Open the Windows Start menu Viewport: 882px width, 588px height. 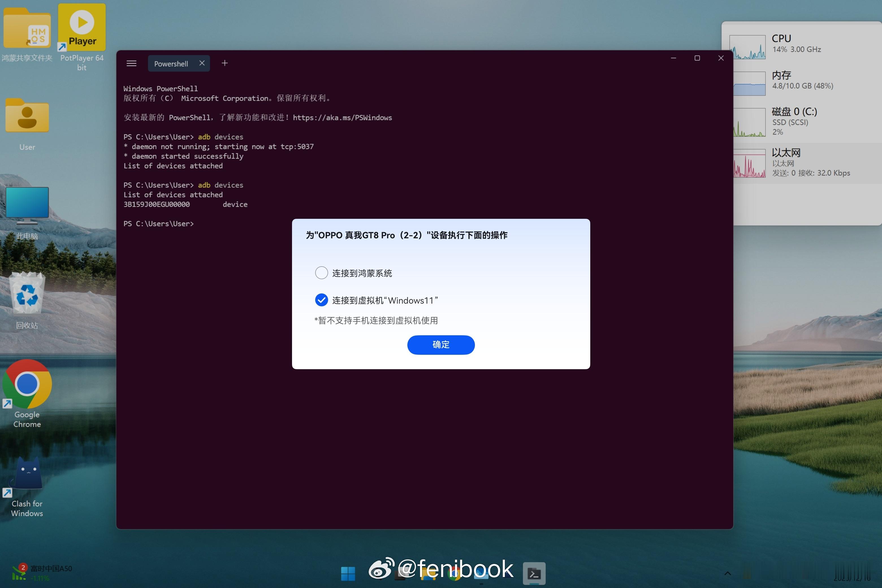(x=348, y=573)
